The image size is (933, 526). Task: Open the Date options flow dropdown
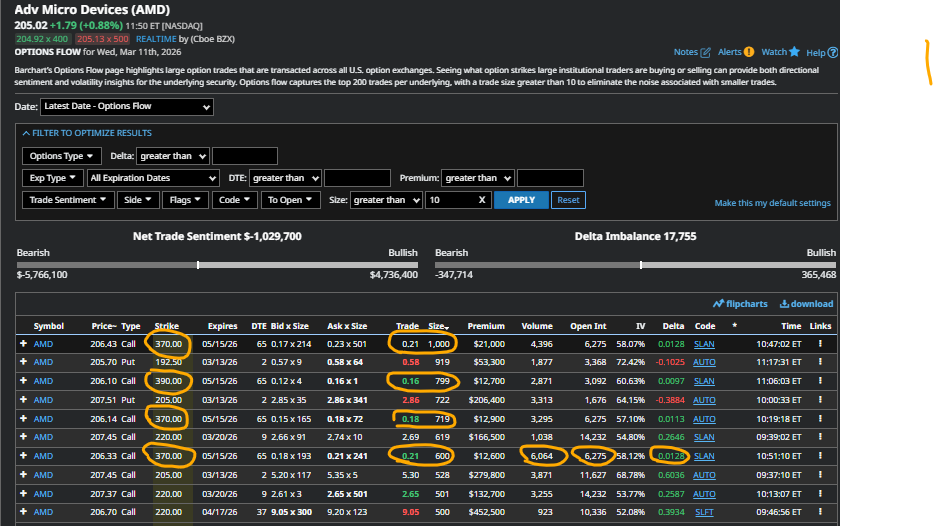(x=126, y=107)
